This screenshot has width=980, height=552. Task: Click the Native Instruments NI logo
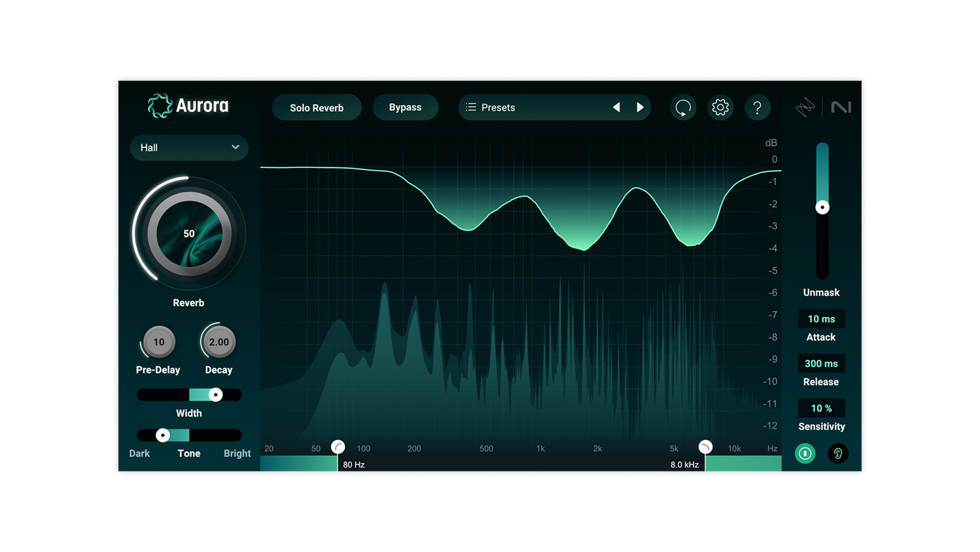[841, 107]
